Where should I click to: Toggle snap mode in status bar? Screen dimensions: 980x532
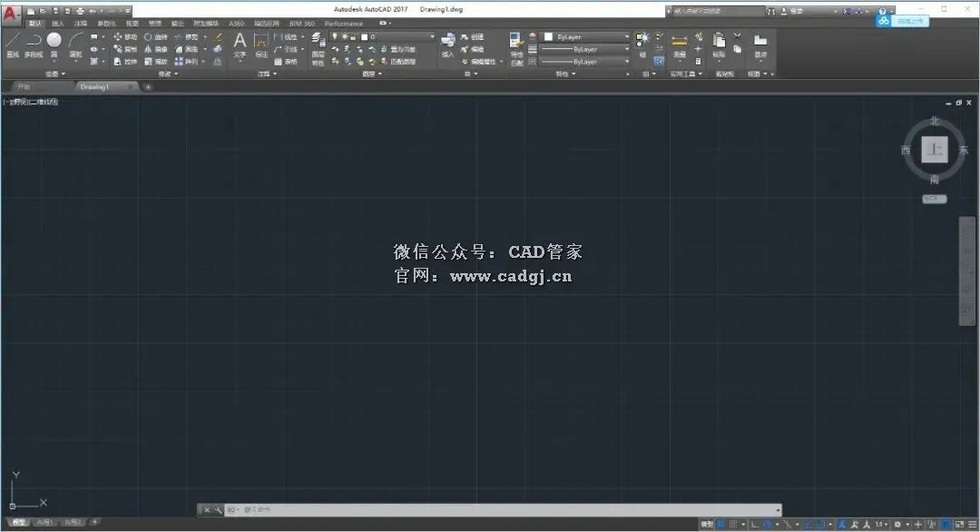tap(733, 524)
